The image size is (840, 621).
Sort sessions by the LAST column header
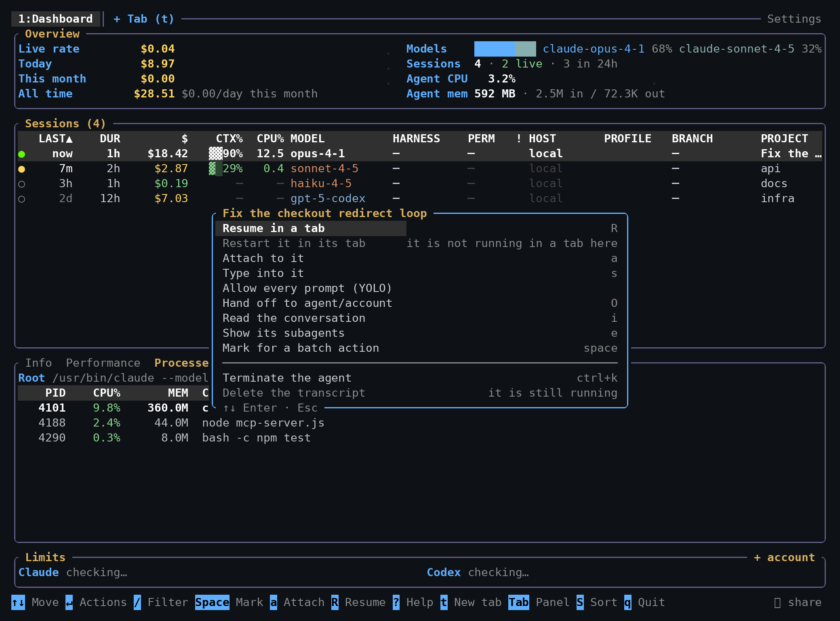56,139
